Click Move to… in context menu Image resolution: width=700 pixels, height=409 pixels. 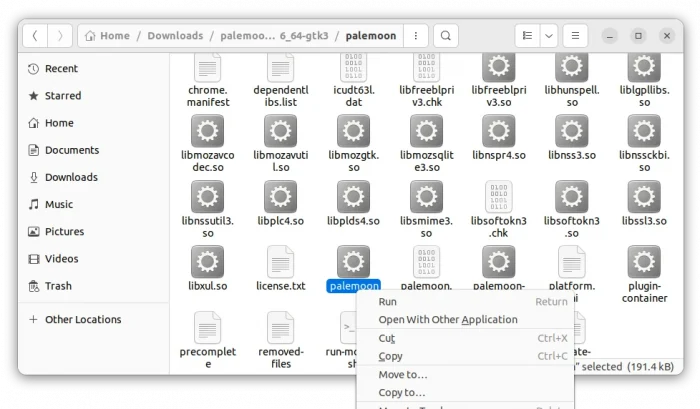402,374
